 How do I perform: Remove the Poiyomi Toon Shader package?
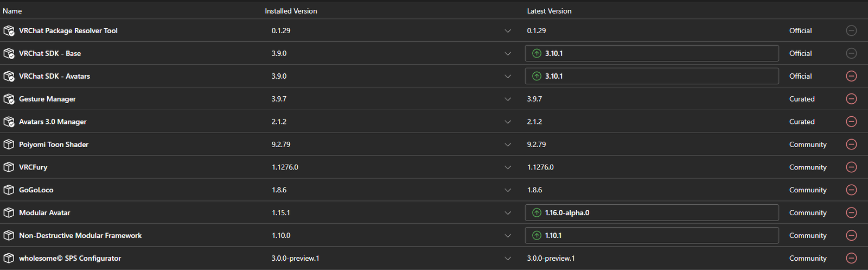click(x=851, y=145)
